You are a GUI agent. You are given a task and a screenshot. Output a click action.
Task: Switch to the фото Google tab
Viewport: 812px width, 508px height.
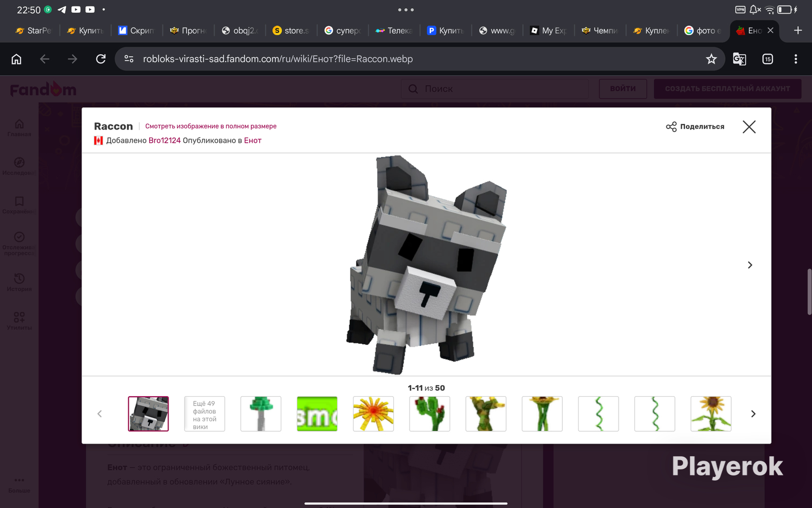703,30
